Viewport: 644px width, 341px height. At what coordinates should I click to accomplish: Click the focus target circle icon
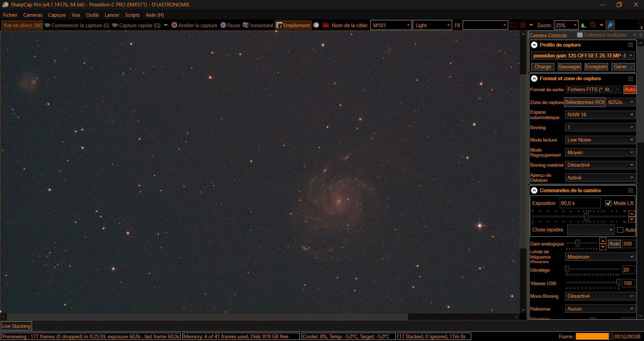coord(593,25)
